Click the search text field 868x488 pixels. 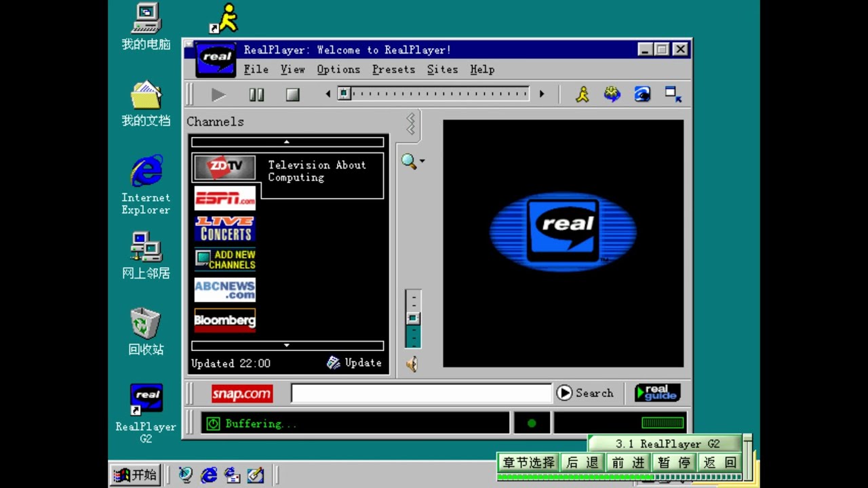[421, 393]
